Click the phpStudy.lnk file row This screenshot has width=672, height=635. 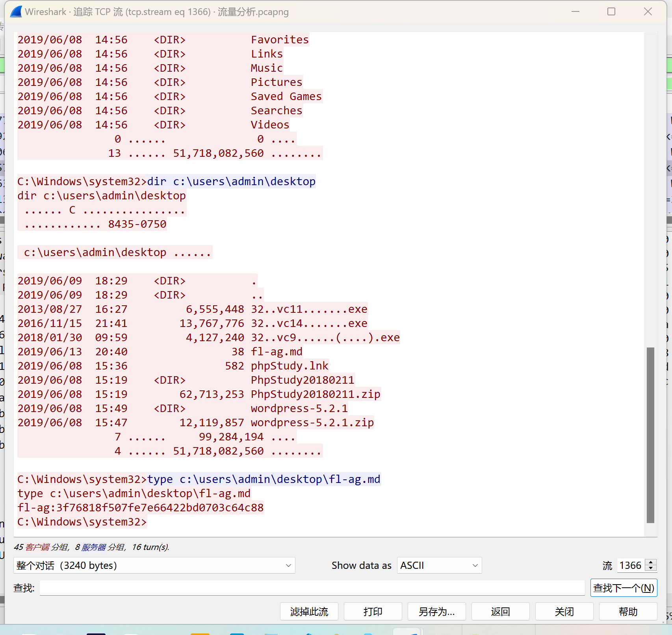pyautogui.click(x=173, y=366)
